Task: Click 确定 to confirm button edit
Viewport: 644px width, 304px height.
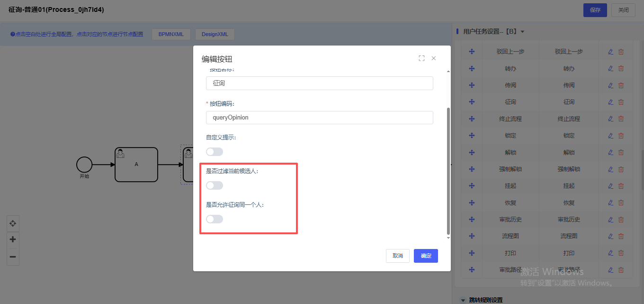Action: (x=426, y=256)
